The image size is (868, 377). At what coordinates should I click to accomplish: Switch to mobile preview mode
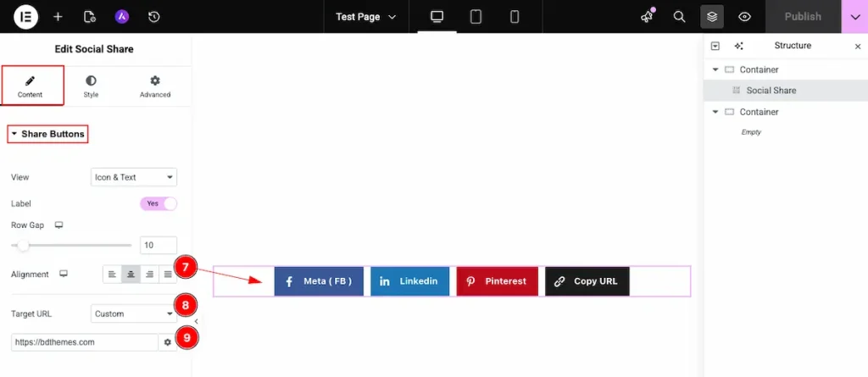pyautogui.click(x=515, y=17)
